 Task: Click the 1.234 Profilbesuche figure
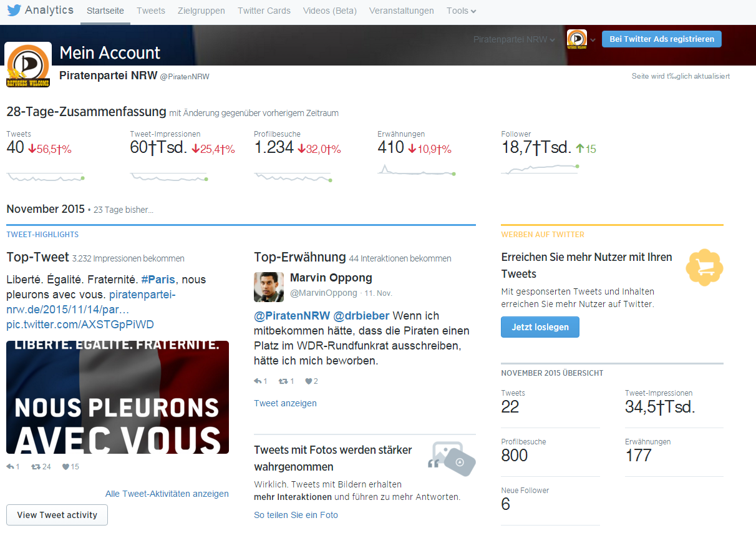274,148
